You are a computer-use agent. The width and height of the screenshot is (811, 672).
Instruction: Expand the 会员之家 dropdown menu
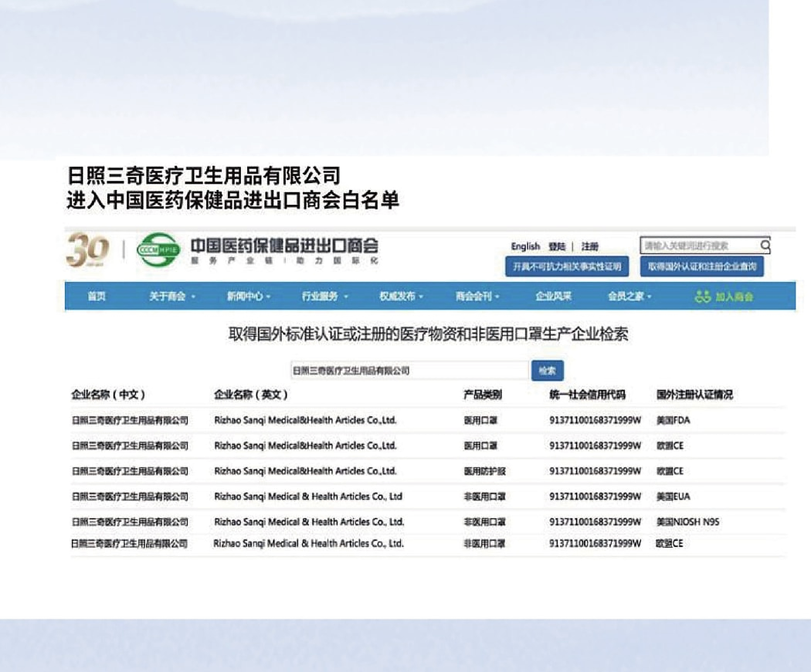click(630, 296)
